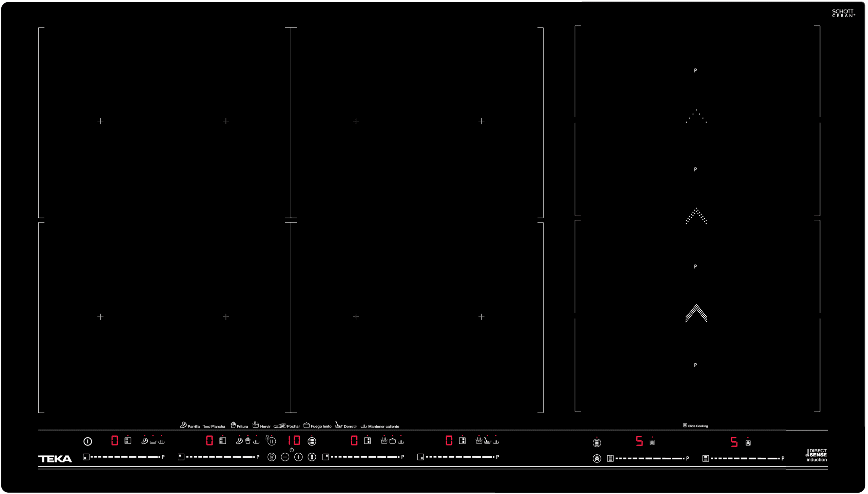The height and width of the screenshot is (494, 868).
Task: Select the rear-left zone indicator square
Action: pos(181,457)
